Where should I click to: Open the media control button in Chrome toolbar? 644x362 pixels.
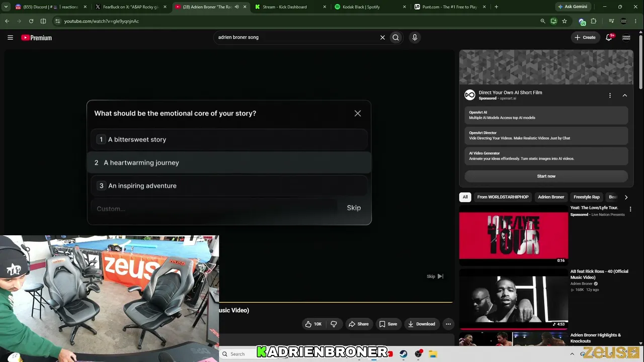[611, 21]
